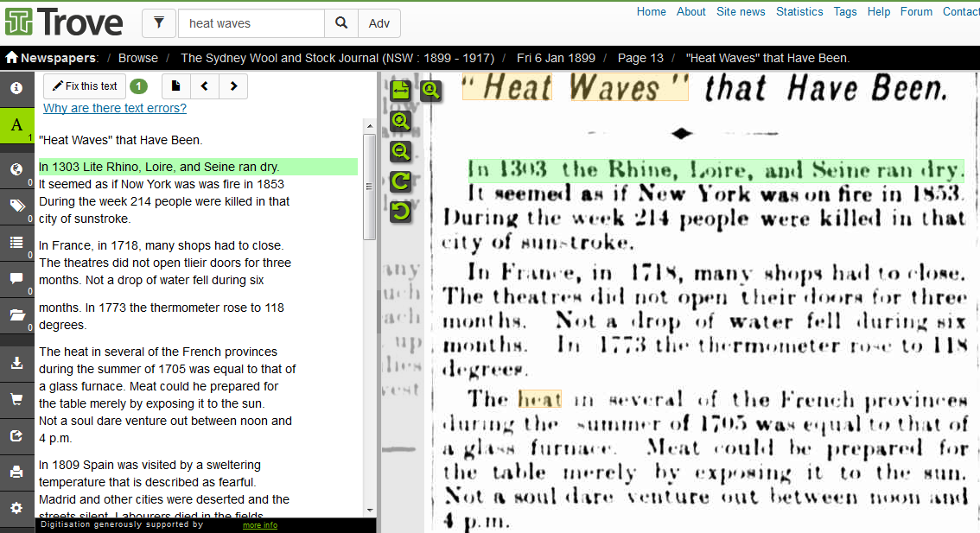Click the Fix this text button
This screenshot has width=980, height=533.
(x=85, y=86)
